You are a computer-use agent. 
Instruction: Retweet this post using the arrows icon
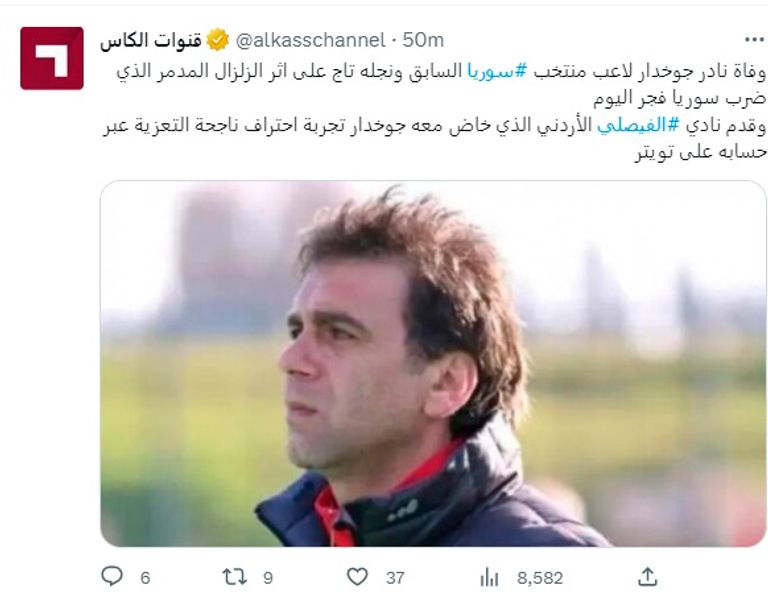(x=235, y=577)
